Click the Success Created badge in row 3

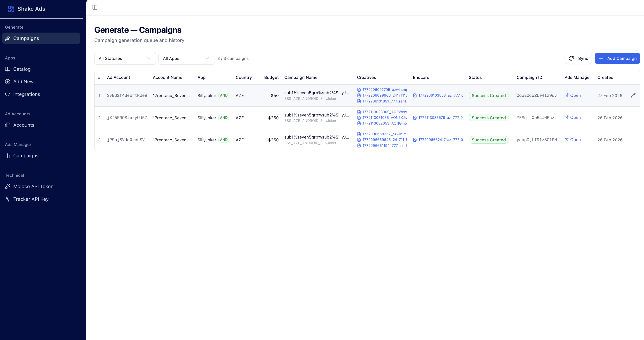pyautogui.click(x=488, y=140)
